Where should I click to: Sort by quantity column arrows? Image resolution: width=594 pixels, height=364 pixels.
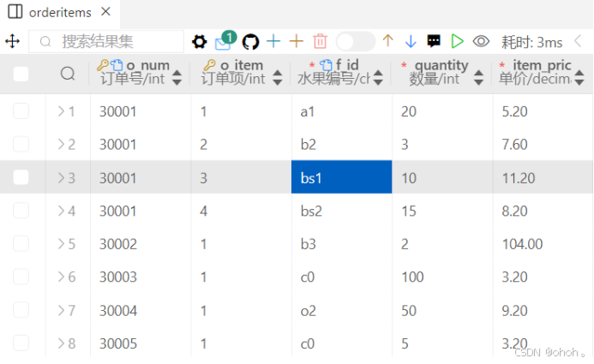pyautogui.click(x=479, y=78)
